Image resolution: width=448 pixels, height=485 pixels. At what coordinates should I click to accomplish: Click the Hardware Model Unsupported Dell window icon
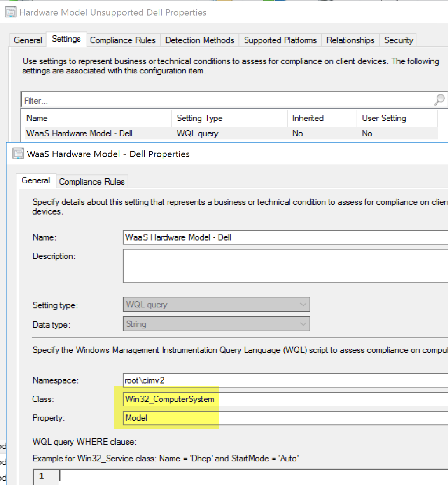click(10, 12)
